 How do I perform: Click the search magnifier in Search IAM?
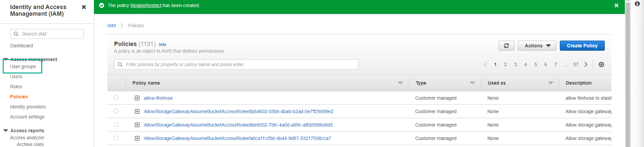tap(16, 34)
